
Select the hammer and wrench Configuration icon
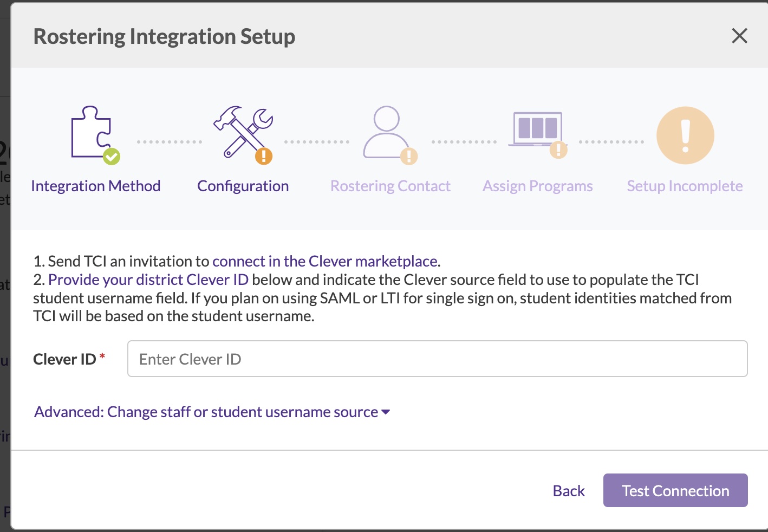point(241,132)
